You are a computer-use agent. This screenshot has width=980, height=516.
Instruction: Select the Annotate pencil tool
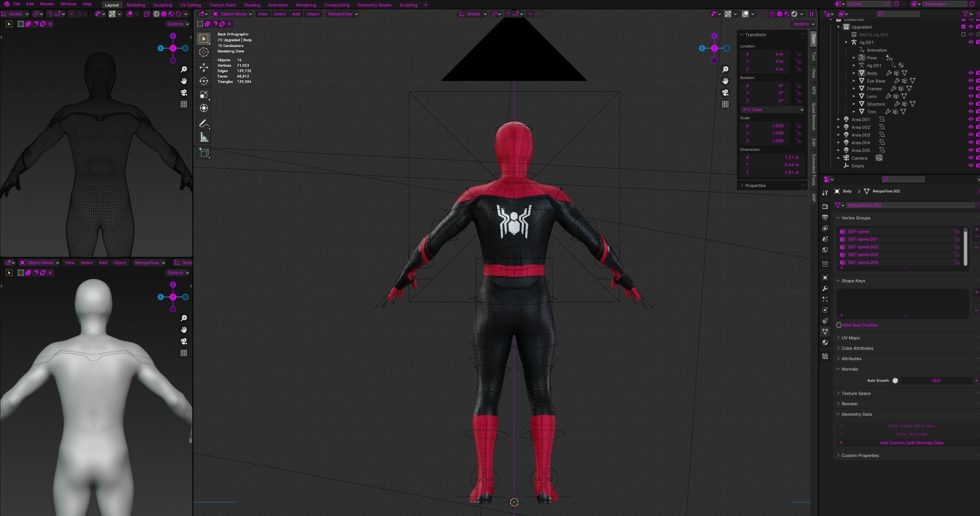click(204, 124)
